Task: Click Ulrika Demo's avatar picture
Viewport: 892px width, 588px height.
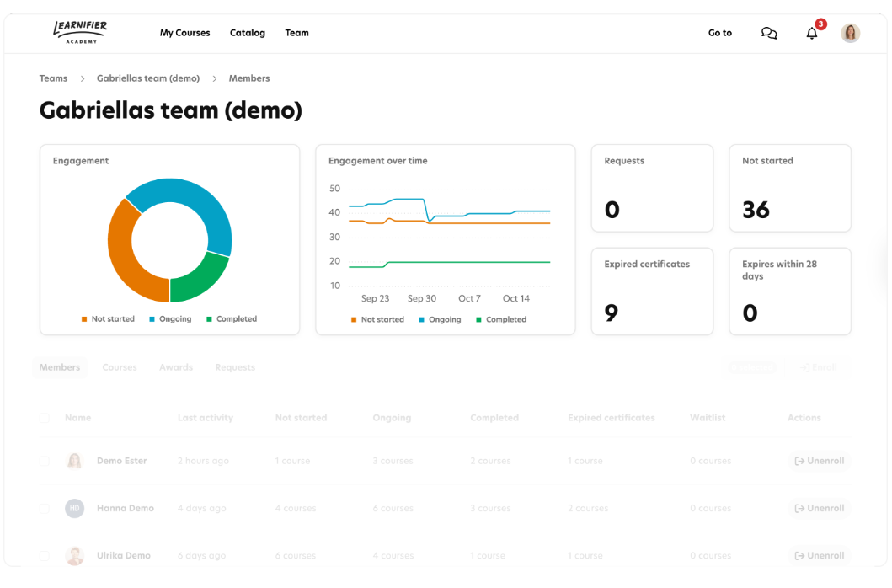Action: pos(75,556)
